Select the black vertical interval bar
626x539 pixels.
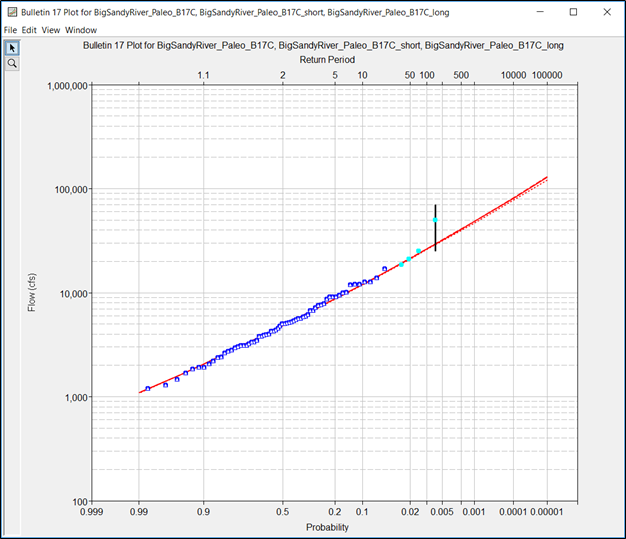pos(435,235)
